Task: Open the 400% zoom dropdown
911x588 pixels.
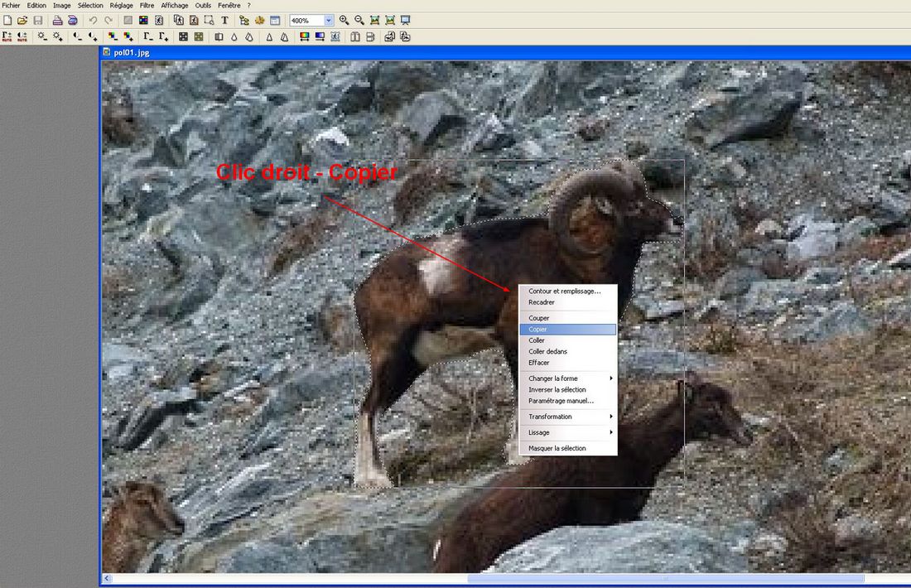Action: point(329,20)
